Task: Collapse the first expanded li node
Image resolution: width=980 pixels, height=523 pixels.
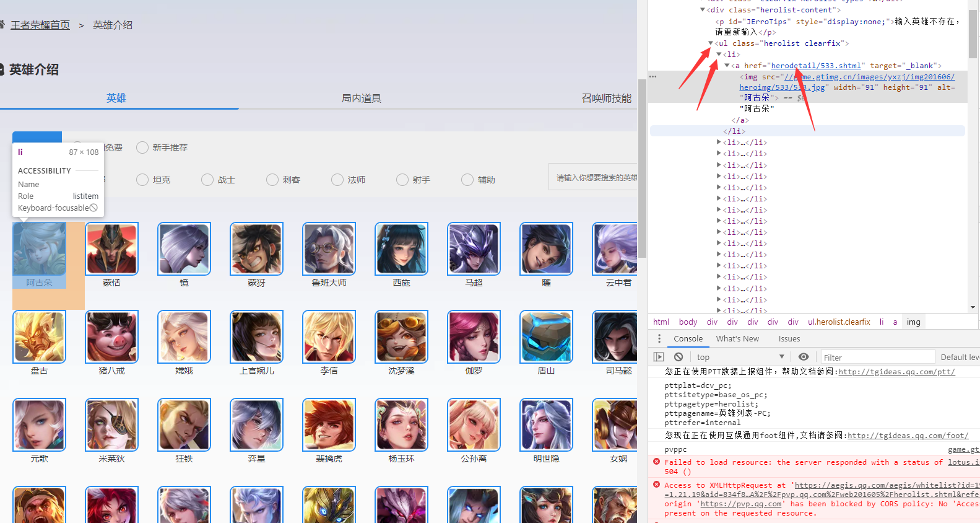Action: pyautogui.click(x=719, y=55)
